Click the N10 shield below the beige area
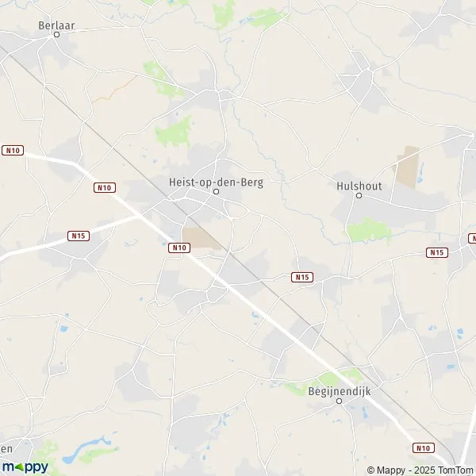Viewport: 476px width, 476px height. (x=179, y=248)
